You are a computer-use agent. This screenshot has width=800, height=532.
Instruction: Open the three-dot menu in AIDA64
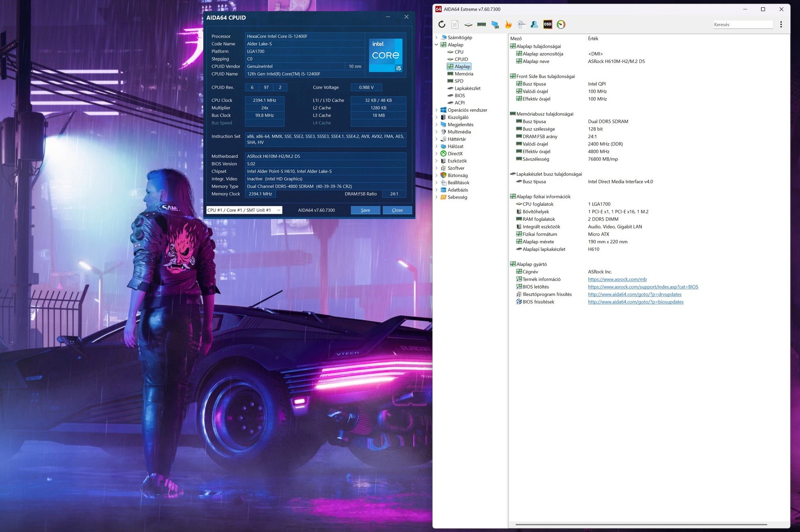(x=781, y=24)
